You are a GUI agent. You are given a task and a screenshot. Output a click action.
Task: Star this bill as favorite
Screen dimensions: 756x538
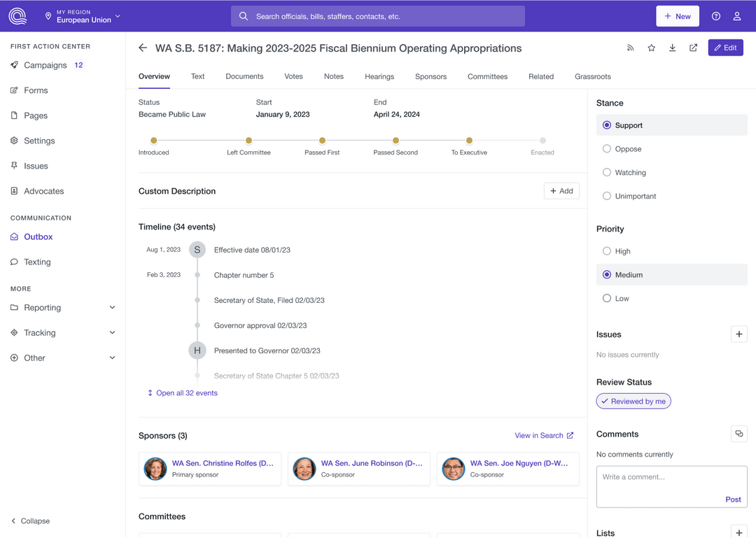651,48
